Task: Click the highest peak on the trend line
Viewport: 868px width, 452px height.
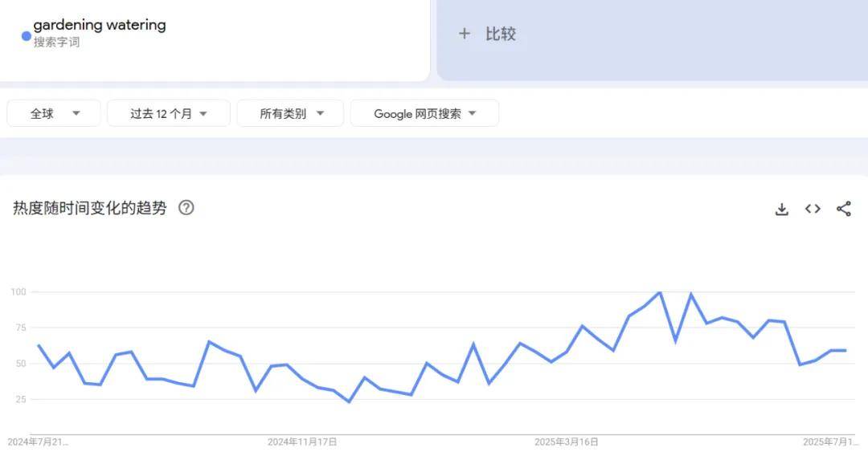Action: coord(660,292)
